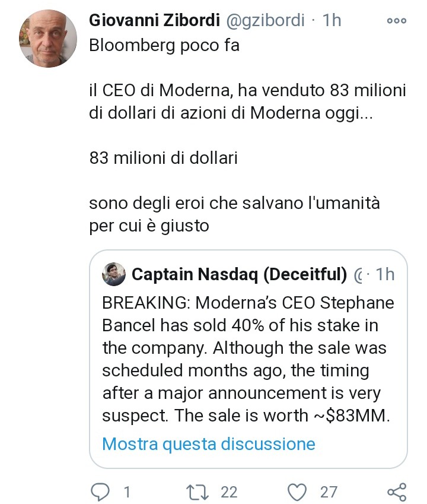Click the main tweet's 1h timestamp

[x=332, y=20]
